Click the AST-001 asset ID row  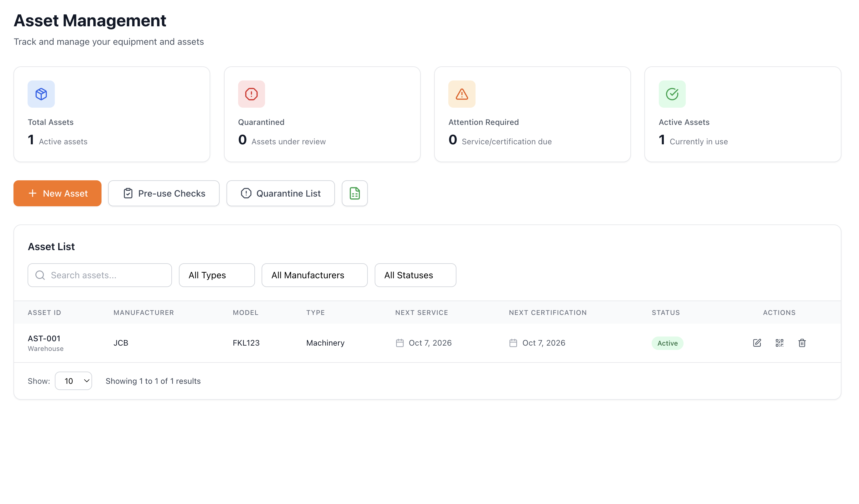44,338
